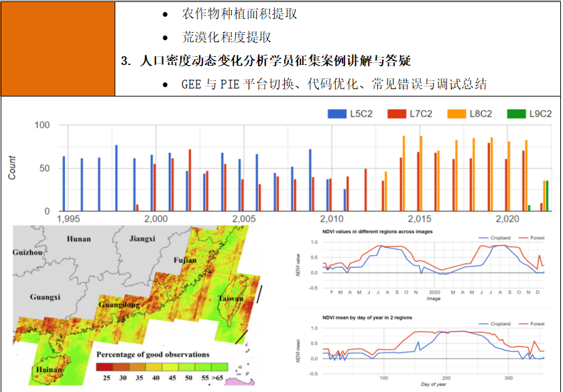Image resolution: width=563 pixels, height=392 pixels.
Task: Select the text 荒漠化程度提取
Action: tap(227, 37)
